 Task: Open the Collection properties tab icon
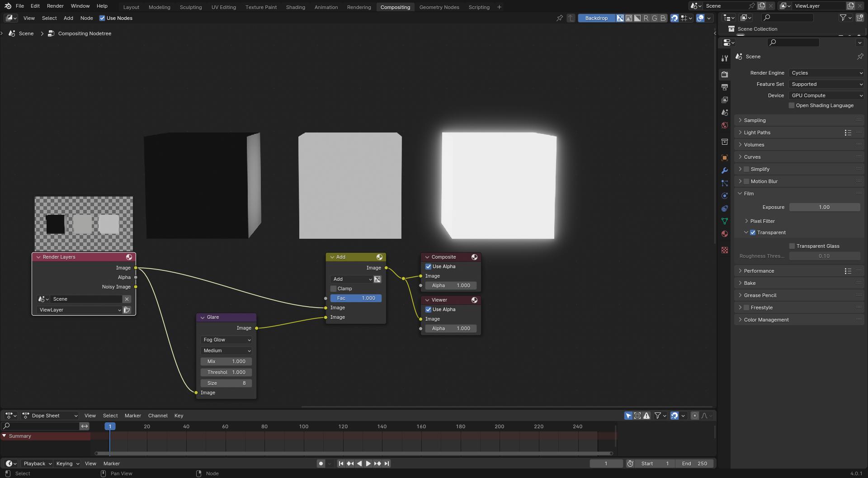point(725,142)
